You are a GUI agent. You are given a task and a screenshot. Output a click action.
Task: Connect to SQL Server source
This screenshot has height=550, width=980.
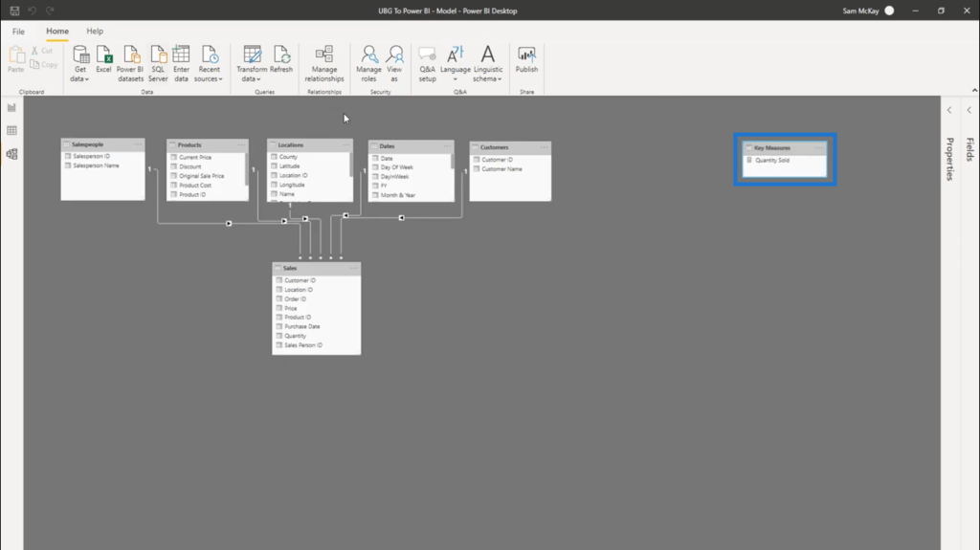coord(158,64)
